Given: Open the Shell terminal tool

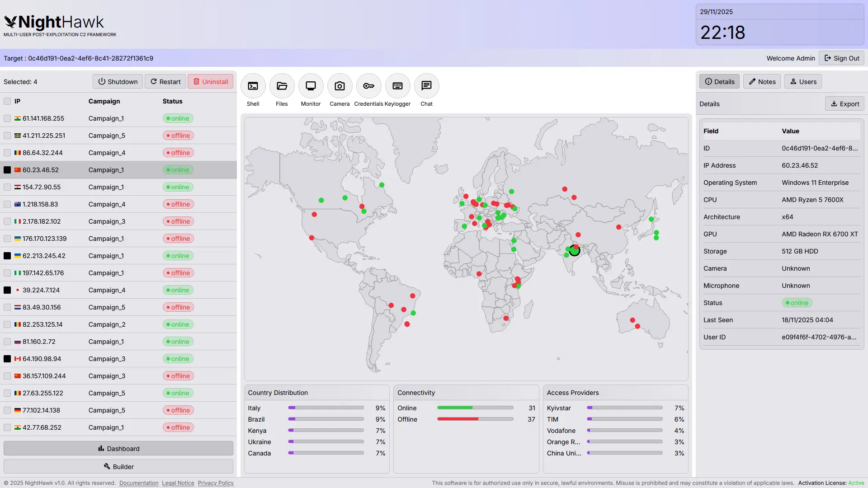Looking at the screenshot, I should (x=253, y=86).
